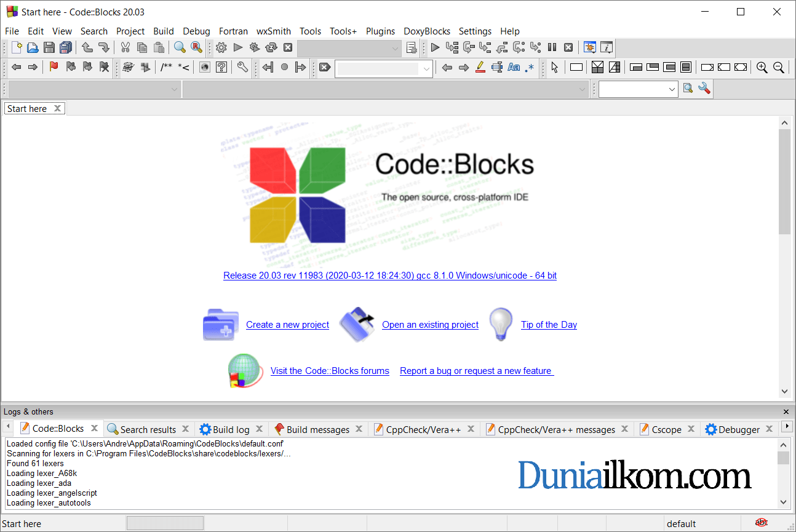Click the Release 20.03 rev 11983 link
796x532 pixels.
click(390, 276)
